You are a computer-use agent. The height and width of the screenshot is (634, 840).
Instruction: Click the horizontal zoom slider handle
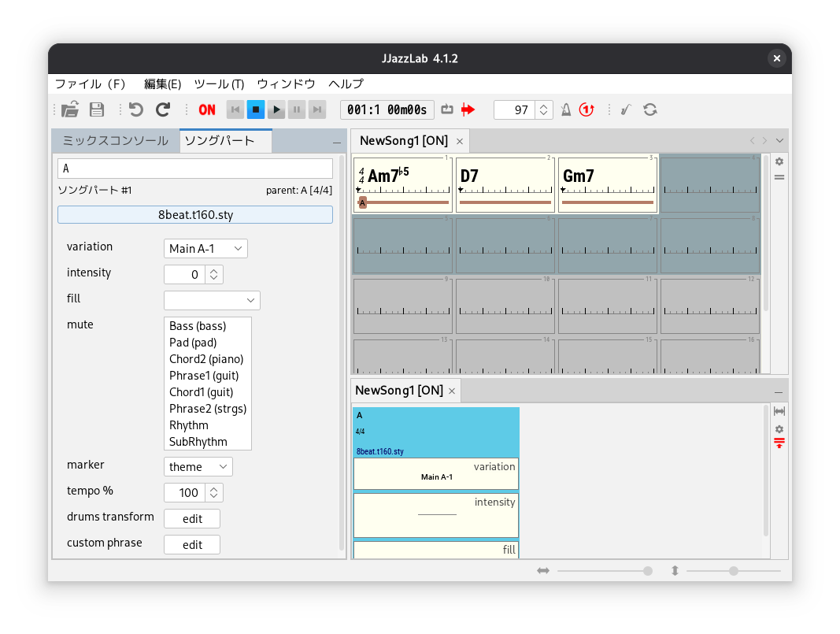(x=648, y=571)
